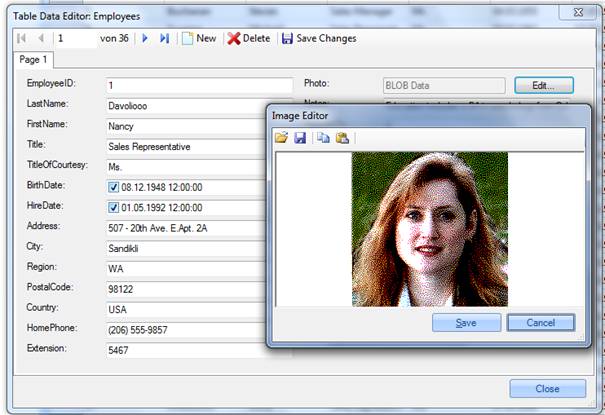The image size is (605, 415).
Task: Go to first record navigation arrow
Action: pyautogui.click(x=22, y=38)
